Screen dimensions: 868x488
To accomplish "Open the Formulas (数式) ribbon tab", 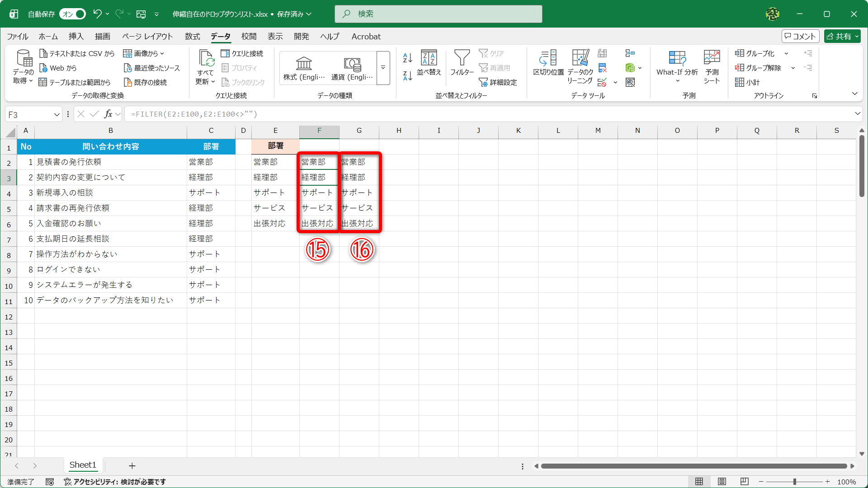I will click(x=192, y=37).
